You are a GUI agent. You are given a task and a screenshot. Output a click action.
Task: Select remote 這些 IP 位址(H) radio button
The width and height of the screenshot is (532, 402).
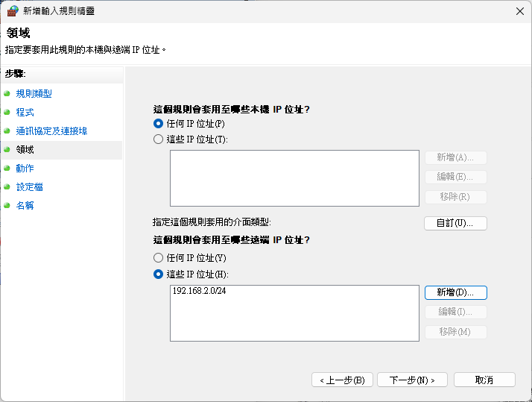pos(158,274)
